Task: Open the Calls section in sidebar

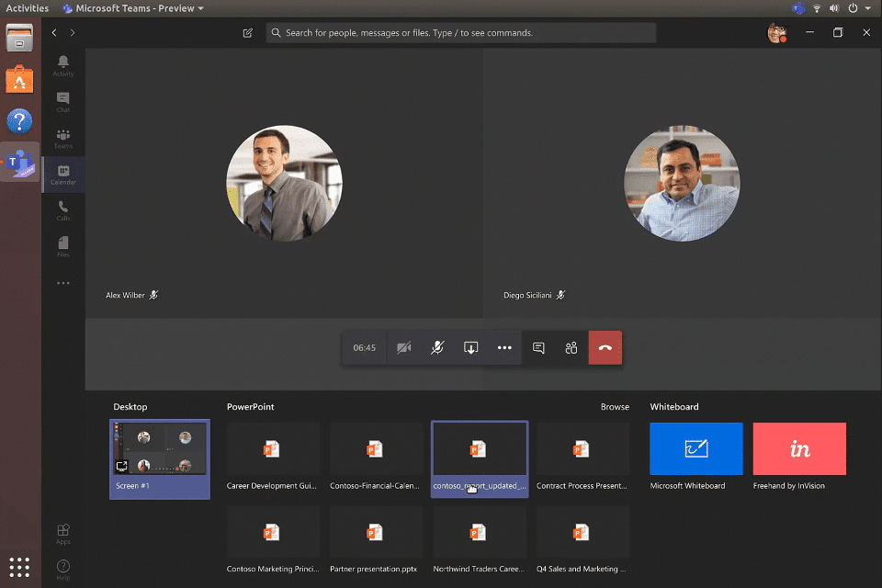Action: pos(63,211)
